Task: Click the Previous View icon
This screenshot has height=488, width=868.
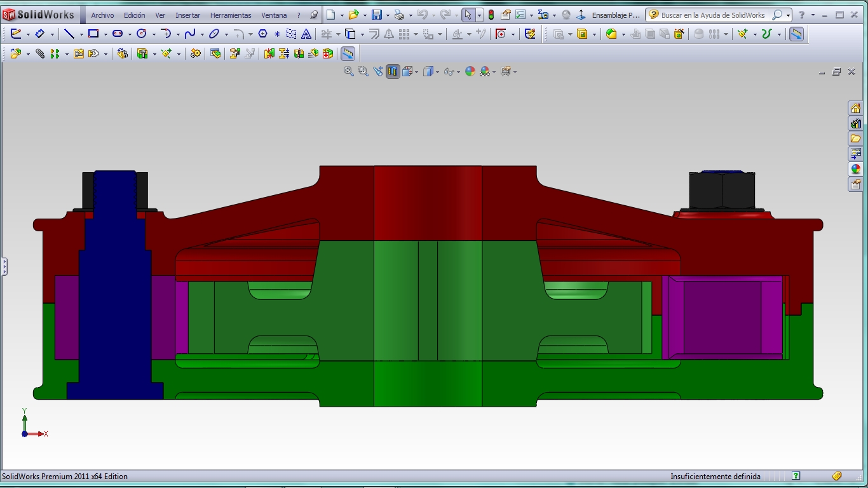Action: click(378, 72)
